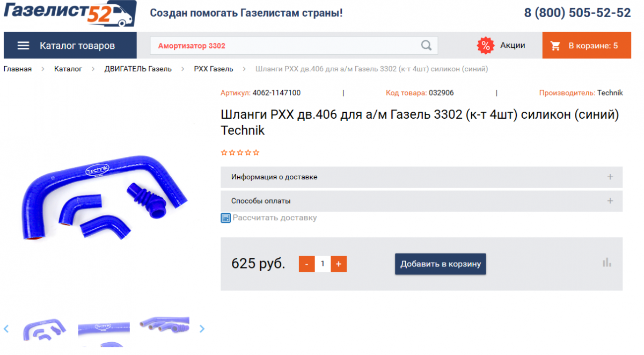Click the product title heading
Image resolution: width=644 pixels, height=355 pixels.
pyautogui.click(x=420, y=122)
